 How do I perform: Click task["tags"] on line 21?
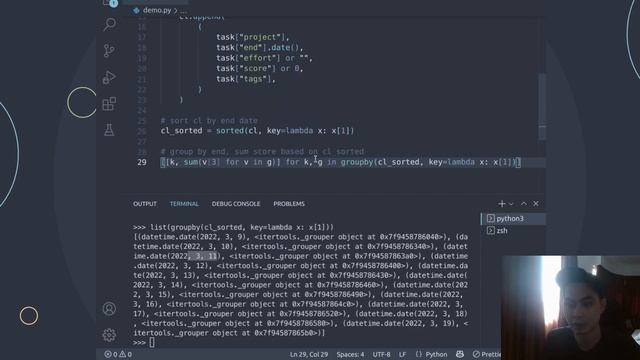[x=246, y=79]
